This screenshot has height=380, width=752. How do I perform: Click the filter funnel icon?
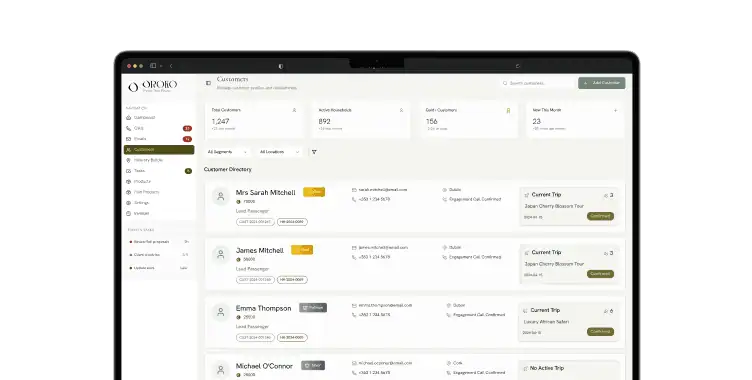pyautogui.click(x=314, y=152)
